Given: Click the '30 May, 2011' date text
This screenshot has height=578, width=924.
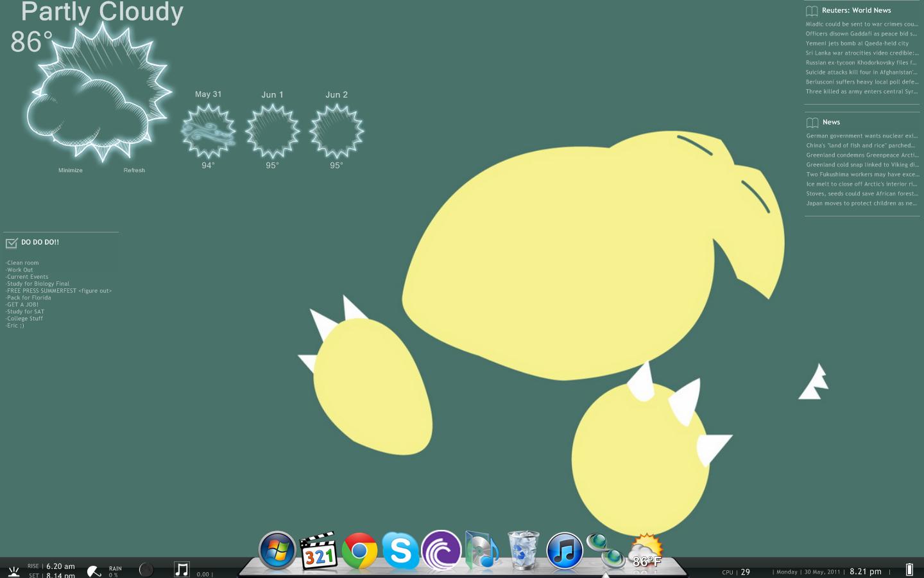Looking at the screenshot, I should coord(822,572).
